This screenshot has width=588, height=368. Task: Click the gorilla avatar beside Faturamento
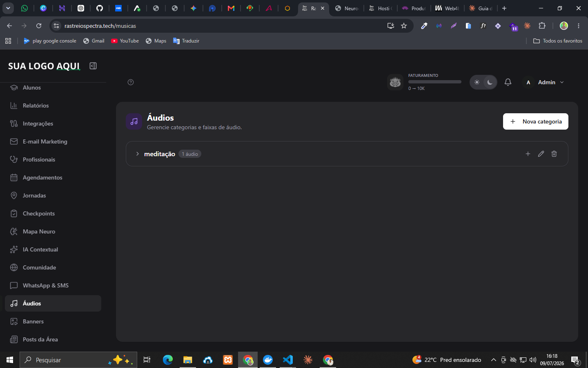pyautogui.click(x=395, y=82)
